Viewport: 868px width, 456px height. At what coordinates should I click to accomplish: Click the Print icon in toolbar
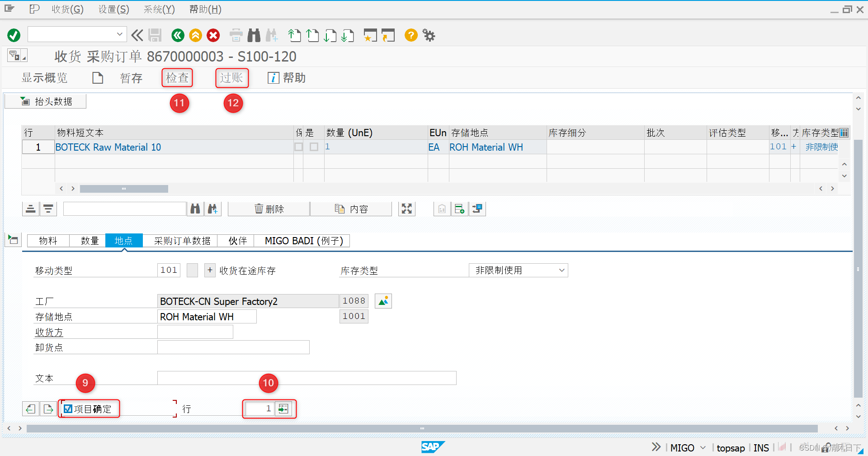(236, 35)
